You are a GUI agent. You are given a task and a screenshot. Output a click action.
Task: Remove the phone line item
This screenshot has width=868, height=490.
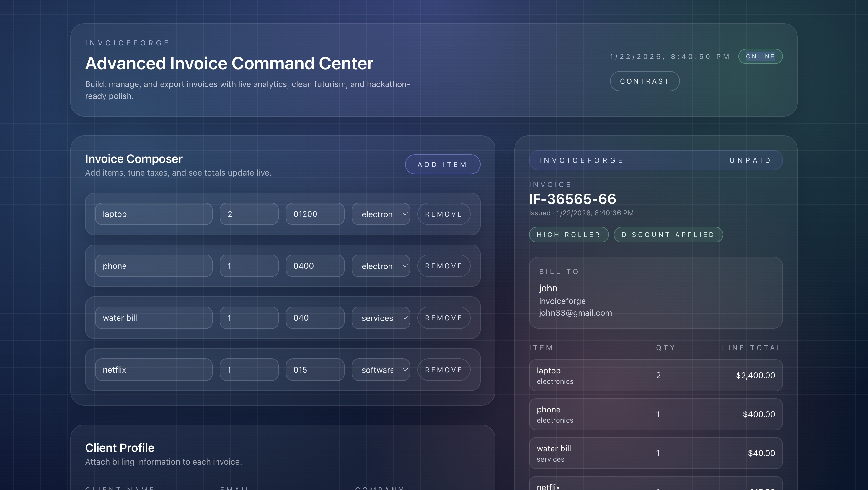coord(443,266)
